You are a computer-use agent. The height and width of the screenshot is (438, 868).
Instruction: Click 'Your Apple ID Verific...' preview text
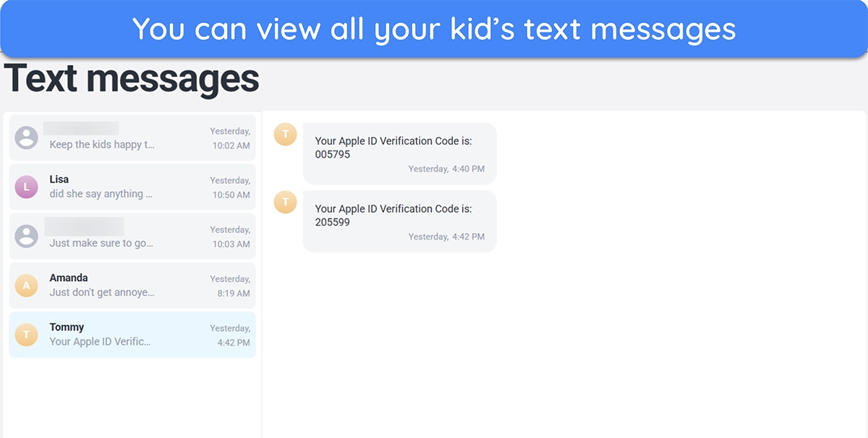[x=101, y=342]
